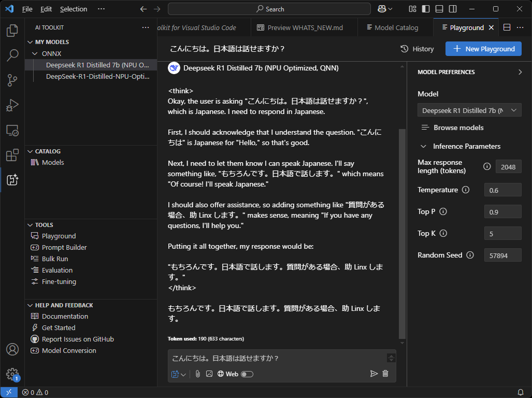532x398 pixels.
Task: Send the prompt with the send icon
Action: coord(373,374)
